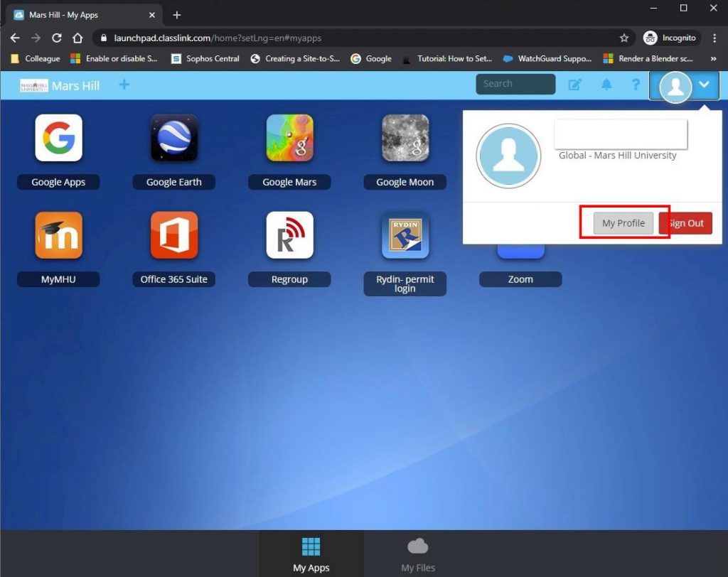The height and width of the screenshot is (577, 728).
Task: Click inside the Search field
Action: coord(515,84)
